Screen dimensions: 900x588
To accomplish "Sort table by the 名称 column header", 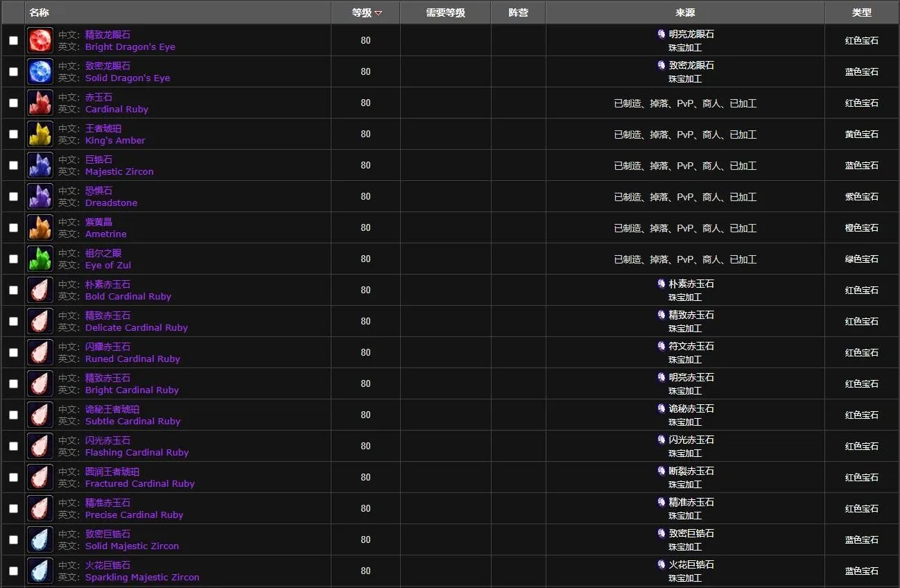I will pyautogui.click(x=40, y=12).
